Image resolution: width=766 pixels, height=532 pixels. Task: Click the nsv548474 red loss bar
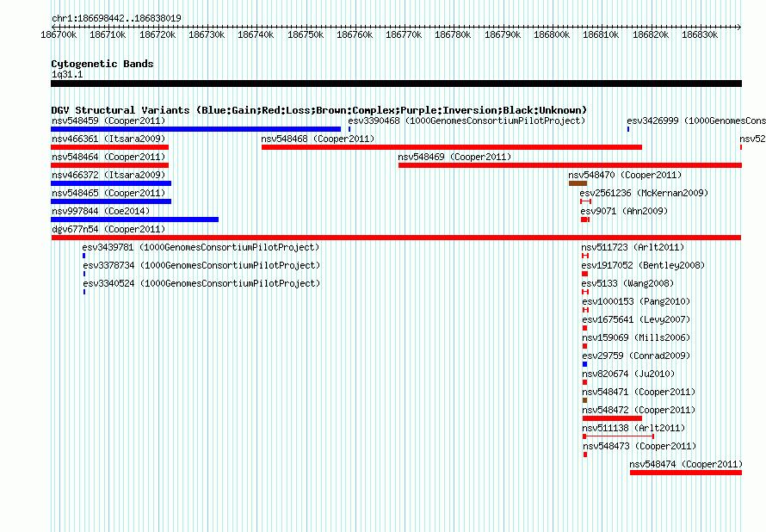click(x=686, y=473)
